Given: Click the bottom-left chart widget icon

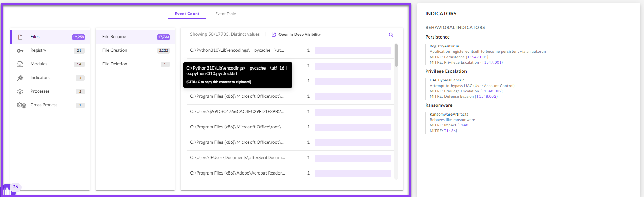Looking at the screenshot, I should (x=6, y=191).
